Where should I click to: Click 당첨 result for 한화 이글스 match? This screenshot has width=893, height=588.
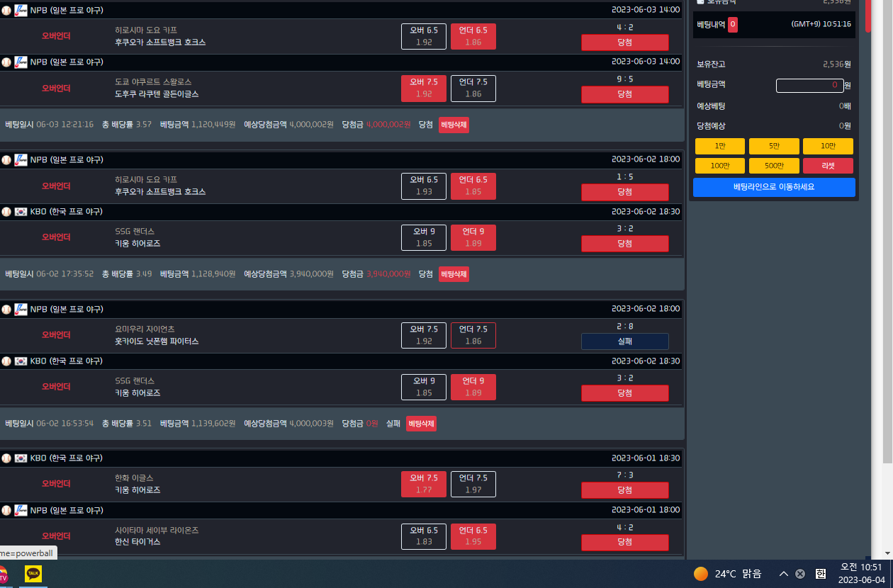[x=624, y=490]
